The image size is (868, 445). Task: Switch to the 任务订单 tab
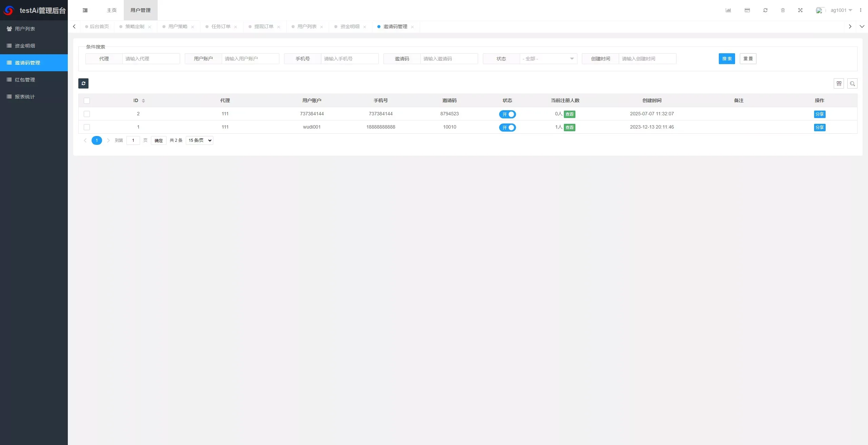pyautogui.click(x=221, y=26)
